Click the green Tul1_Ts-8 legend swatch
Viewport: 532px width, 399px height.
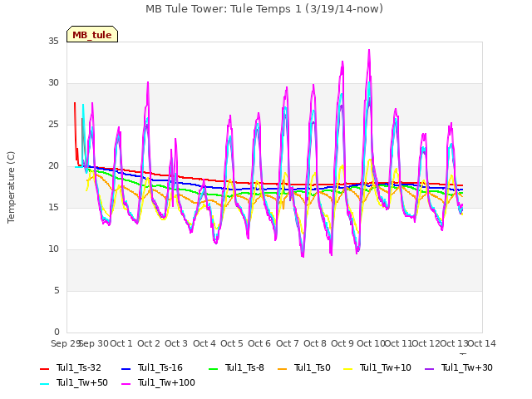tap(214, 368)
